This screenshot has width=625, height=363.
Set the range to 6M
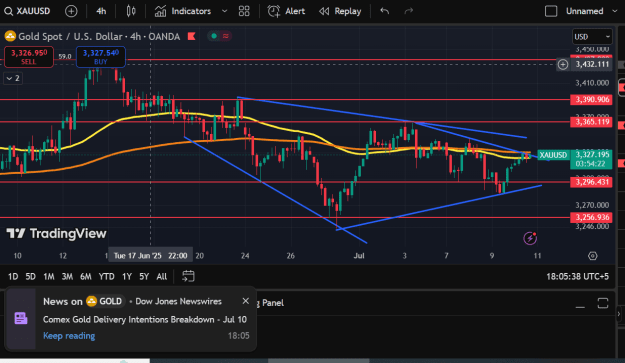coord(86,277)
